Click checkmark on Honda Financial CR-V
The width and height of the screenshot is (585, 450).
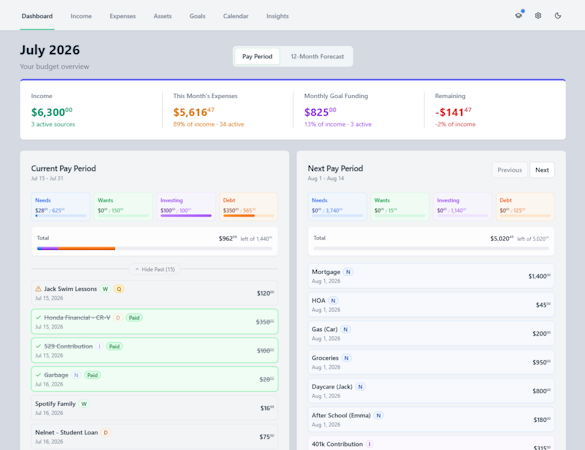coord(38,318)
